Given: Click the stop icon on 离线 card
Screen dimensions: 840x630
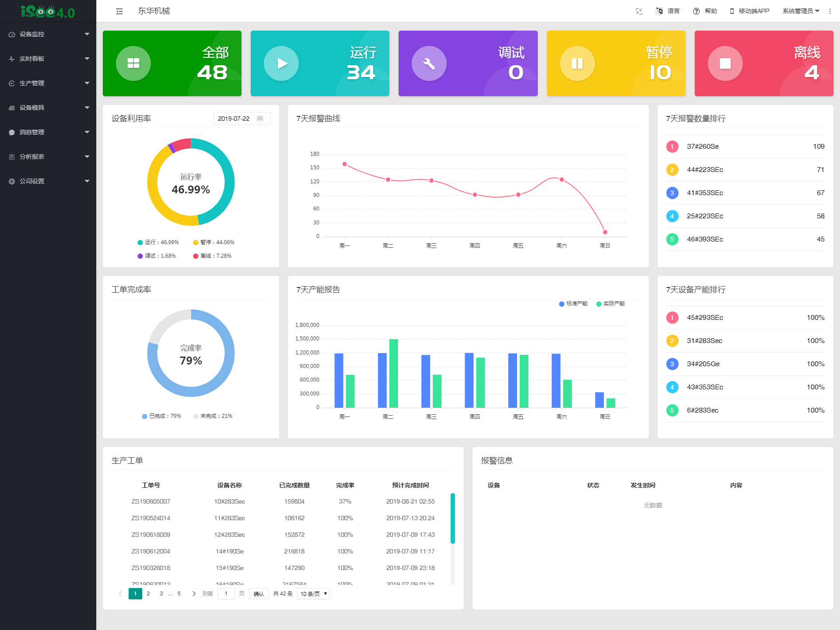Looking at the screenshot, I should pyautogui.click(x=725, y=63).
